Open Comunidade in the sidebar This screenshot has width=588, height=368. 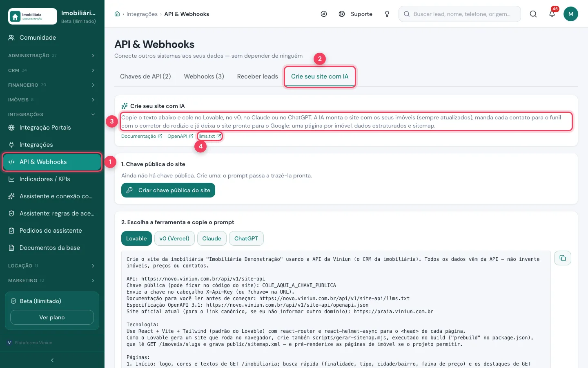(x=52, y=38)
